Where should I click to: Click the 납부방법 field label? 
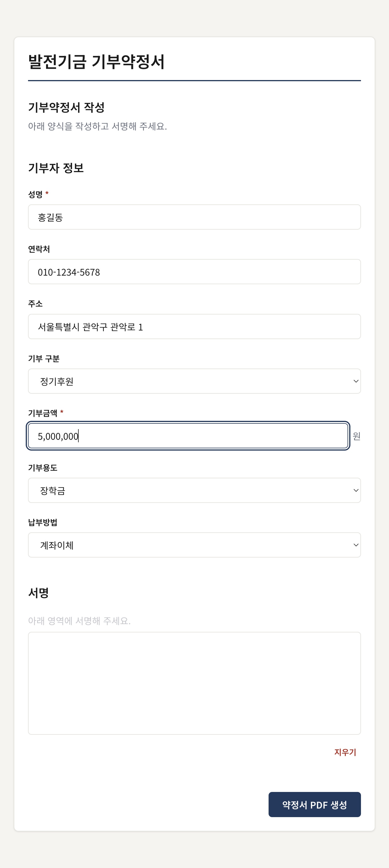coord(43,522)
